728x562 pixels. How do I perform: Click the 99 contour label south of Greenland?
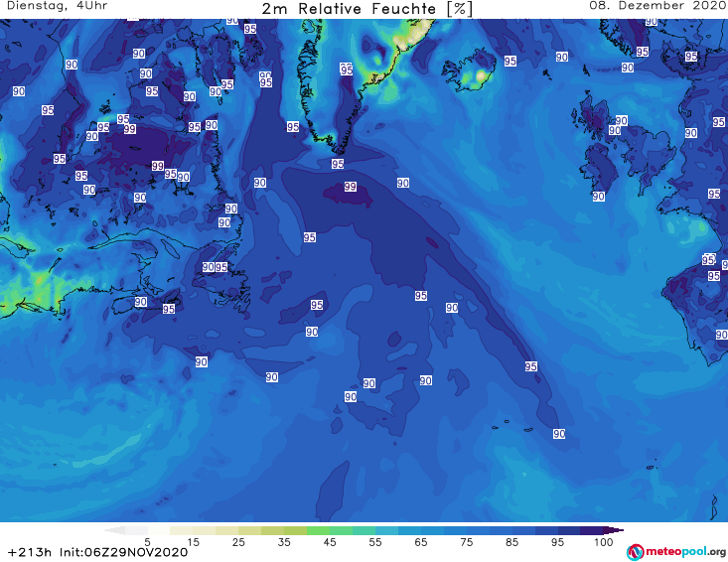click(351, 187)
